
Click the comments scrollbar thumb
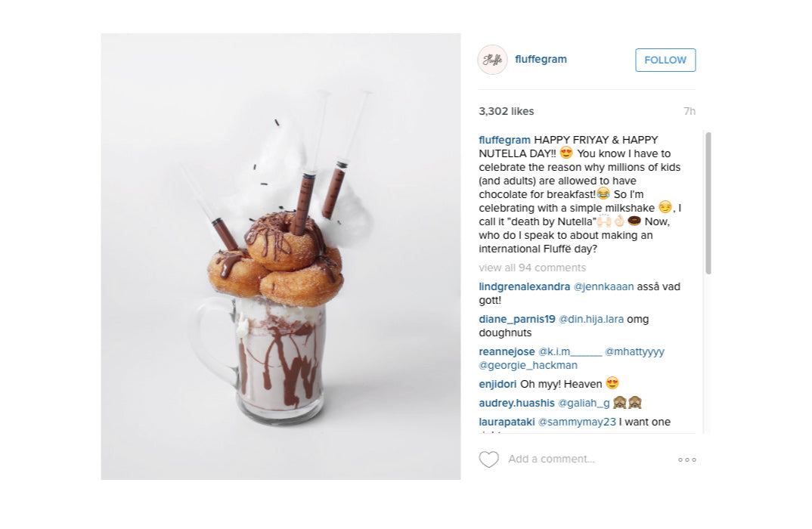pyautogui.click(x=708, y=203)
